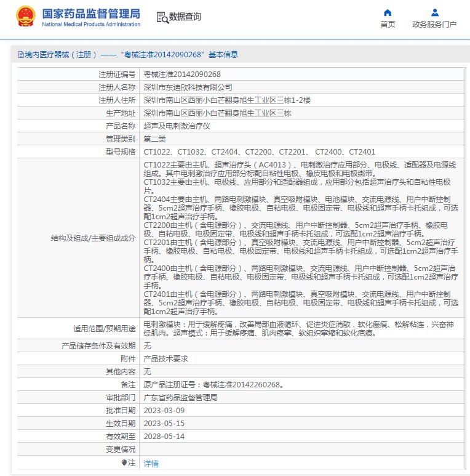Click the CT2401由主机 composition line

pos(301,303)
